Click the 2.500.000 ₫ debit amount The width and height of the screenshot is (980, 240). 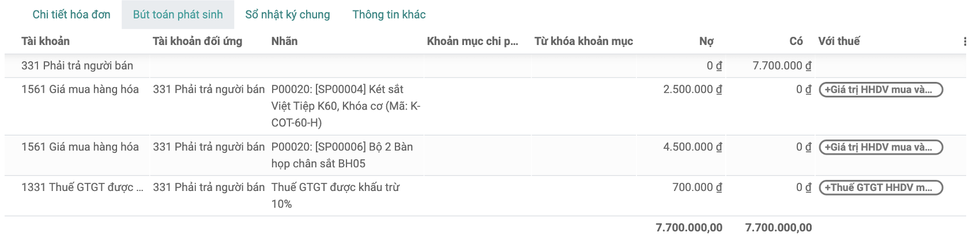[692, 89]
